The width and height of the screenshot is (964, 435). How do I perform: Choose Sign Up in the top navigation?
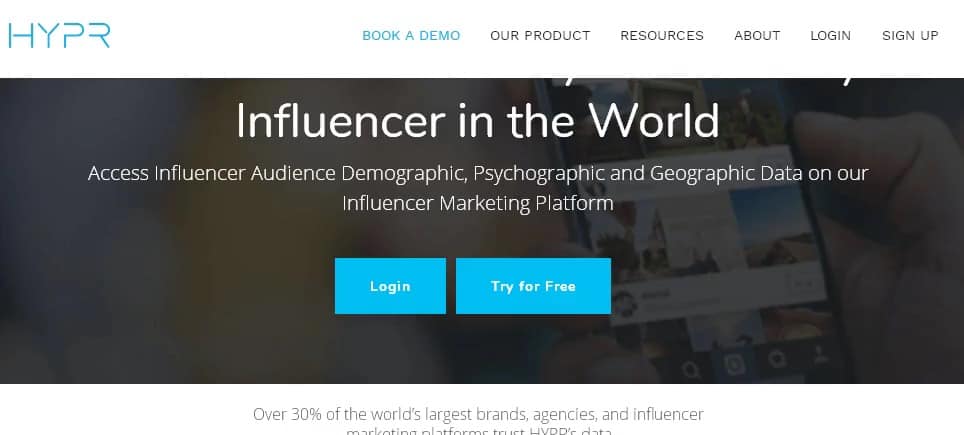911,36
